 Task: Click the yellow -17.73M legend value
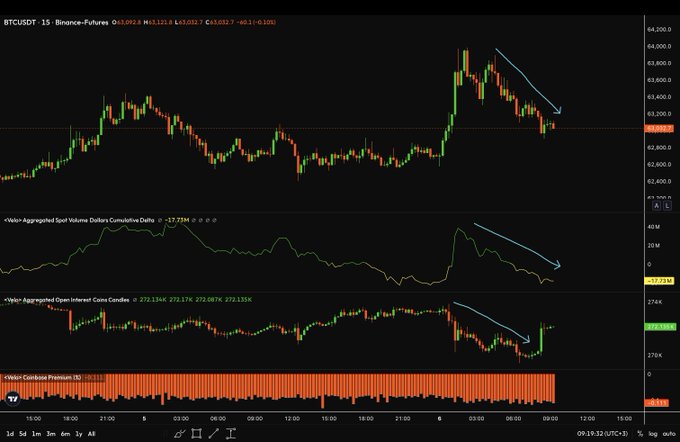177,220
